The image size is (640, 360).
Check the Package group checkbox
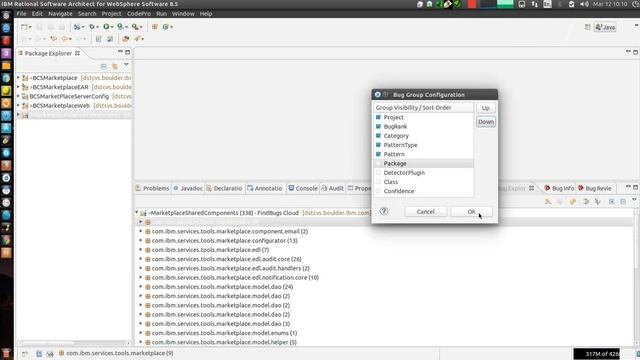[x=378, y=163]
